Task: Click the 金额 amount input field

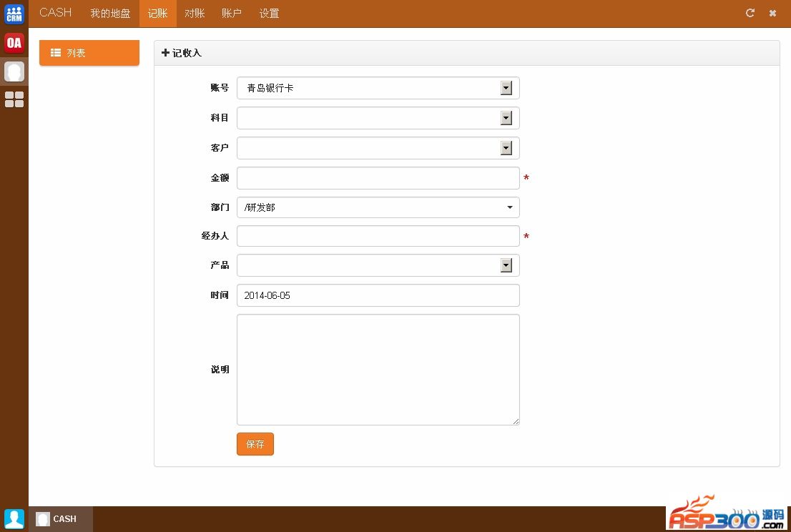Action: coord(378,178)
